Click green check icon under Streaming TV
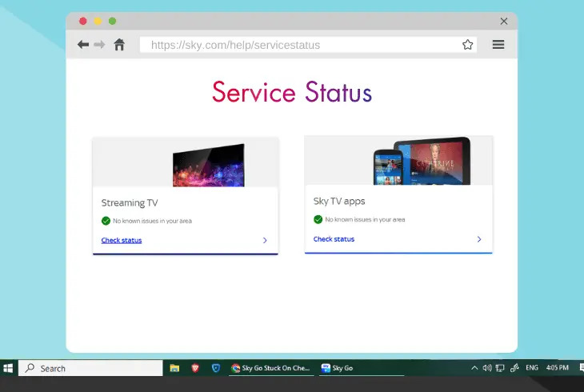This screenshot has width=584, height=392. click(106, 221)
